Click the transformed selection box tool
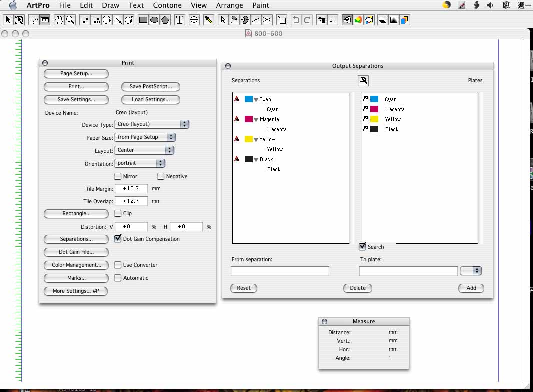Image resolution: width=533 pixels, height=392 pixels. (19, 20)
